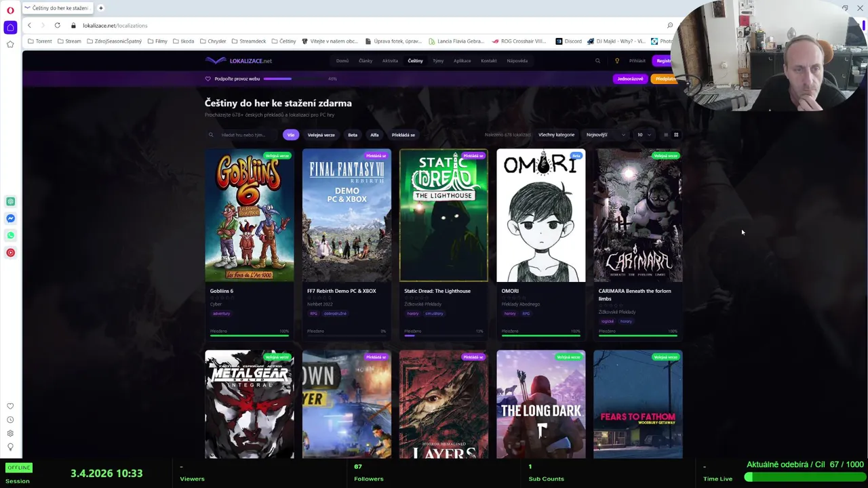This screenshot has height=488, width=868.
Task: Click the Předplatné orange button
Action: click(665, 79)
